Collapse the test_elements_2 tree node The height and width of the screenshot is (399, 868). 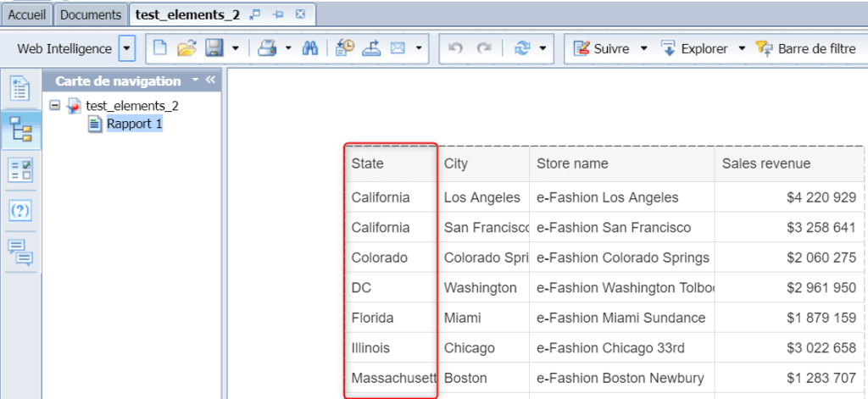click(x=55, y=106)
